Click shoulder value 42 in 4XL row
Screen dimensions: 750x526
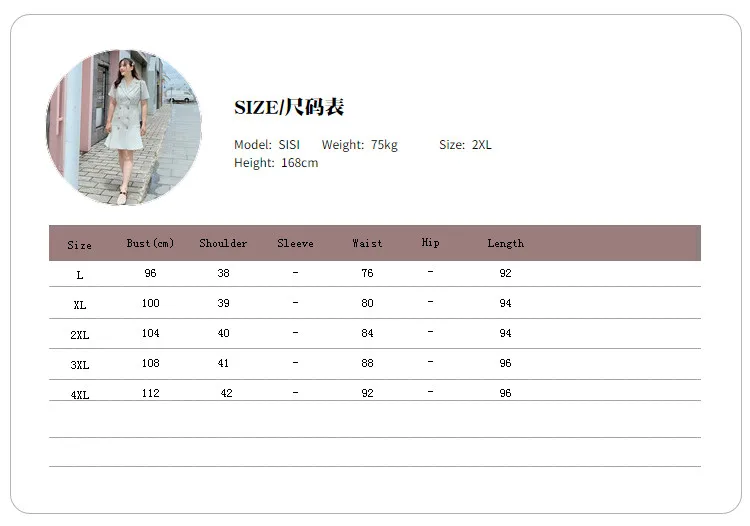pos(227,393)
